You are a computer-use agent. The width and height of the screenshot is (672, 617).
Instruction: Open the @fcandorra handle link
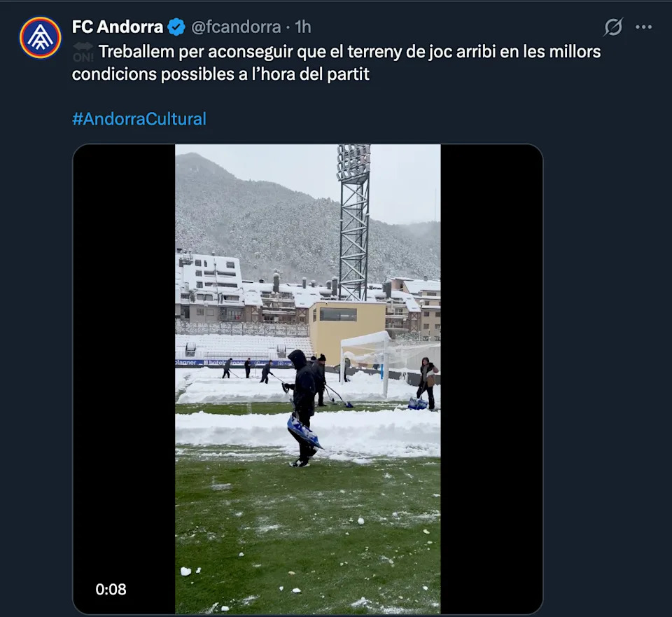tap(236, 27)
